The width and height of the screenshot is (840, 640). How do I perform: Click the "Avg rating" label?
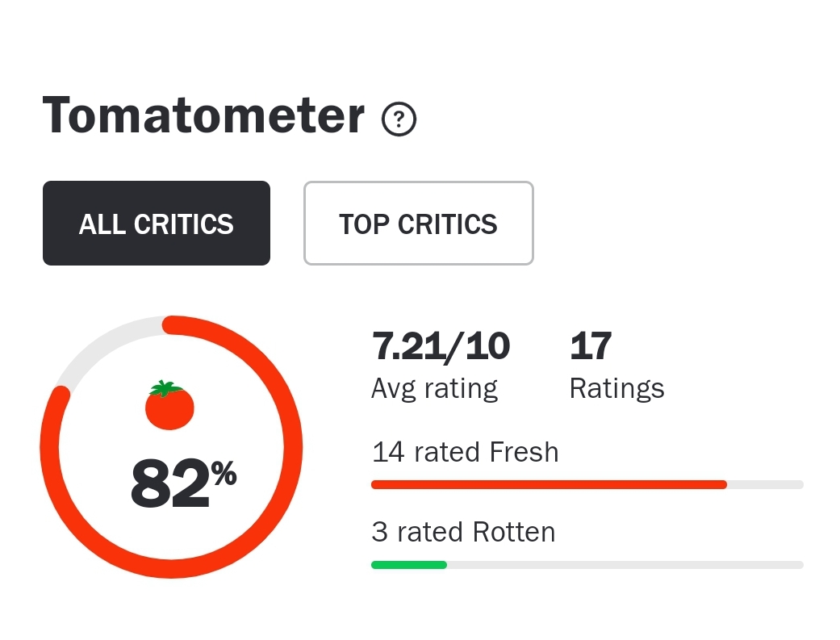434,388
